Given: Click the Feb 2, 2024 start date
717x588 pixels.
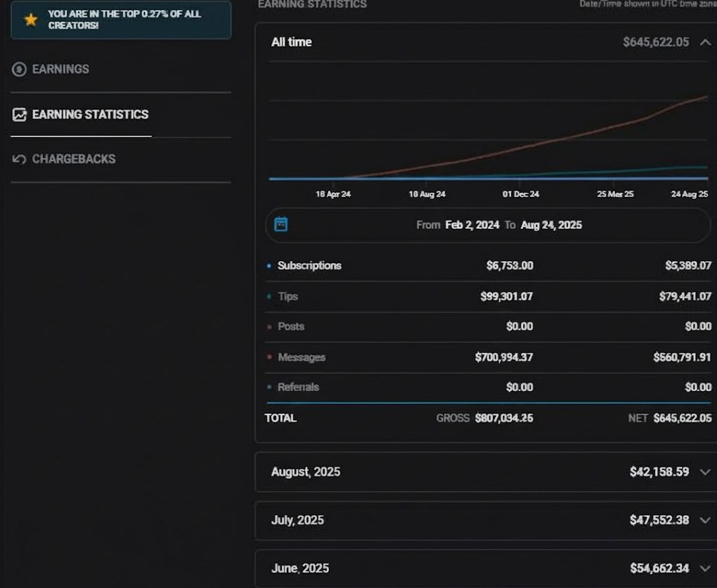Looking at the screenshot, I should 472,225.
